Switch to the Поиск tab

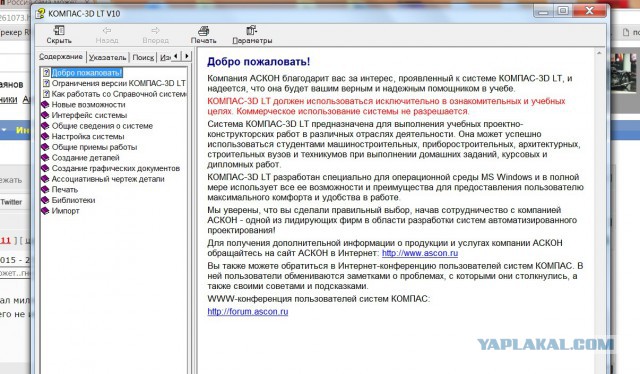(x=143, y=58)
